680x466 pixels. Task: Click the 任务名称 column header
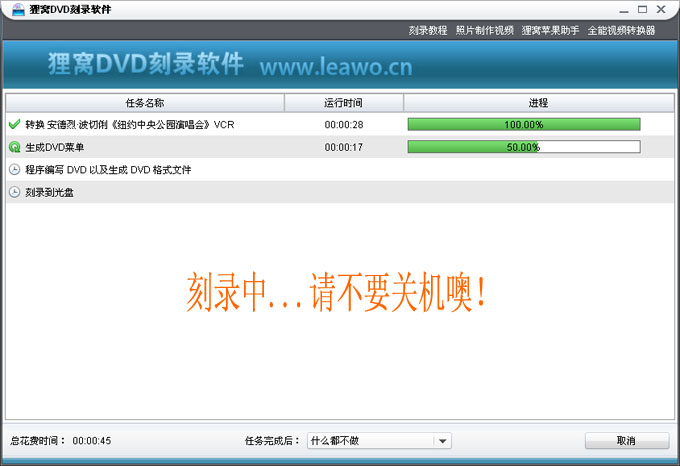145,103
